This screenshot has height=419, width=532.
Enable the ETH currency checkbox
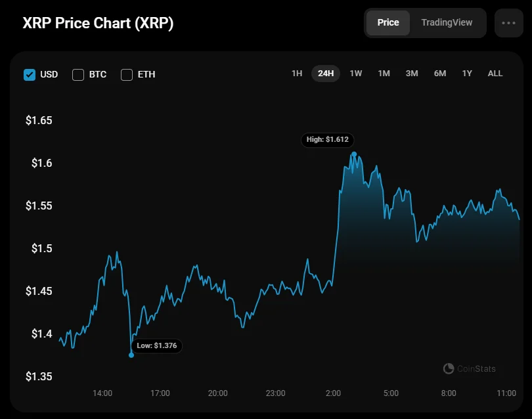coord(127,74)
